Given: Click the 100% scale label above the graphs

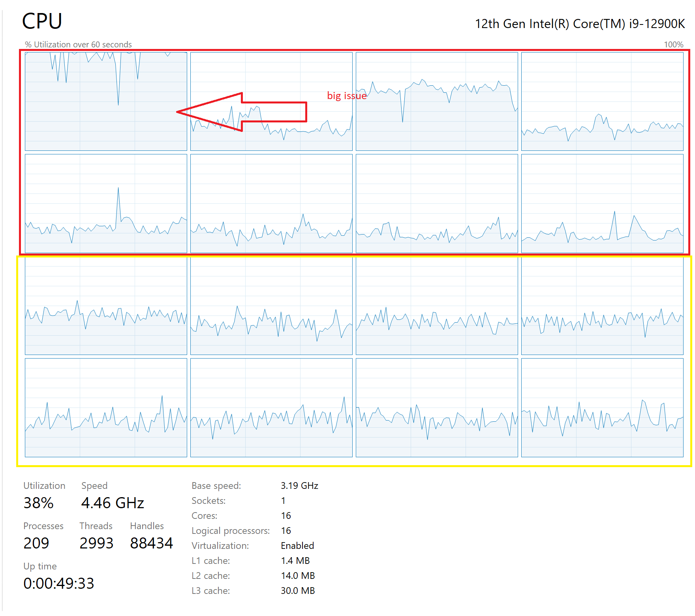Looking at the screenshot, I should (673, 45).
